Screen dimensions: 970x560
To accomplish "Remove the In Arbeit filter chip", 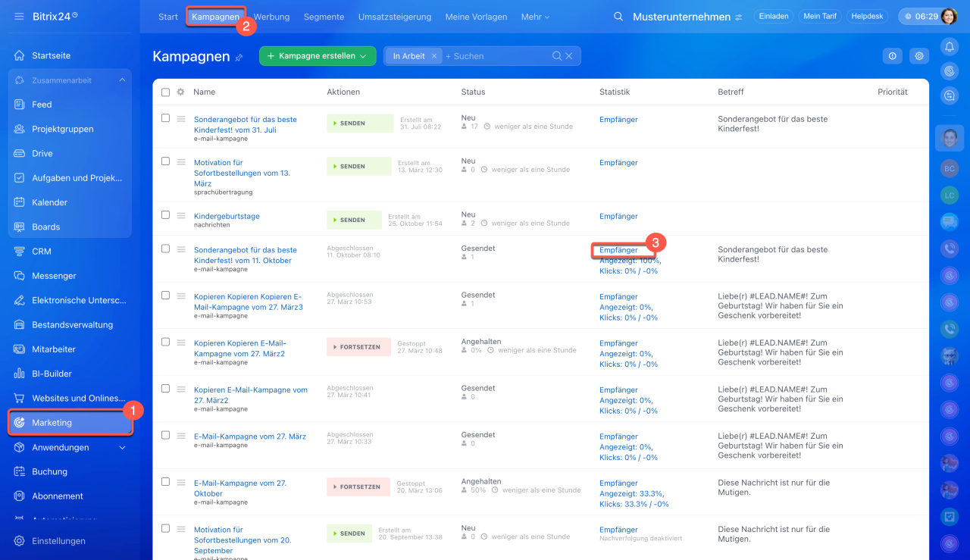I will [434, 56].
